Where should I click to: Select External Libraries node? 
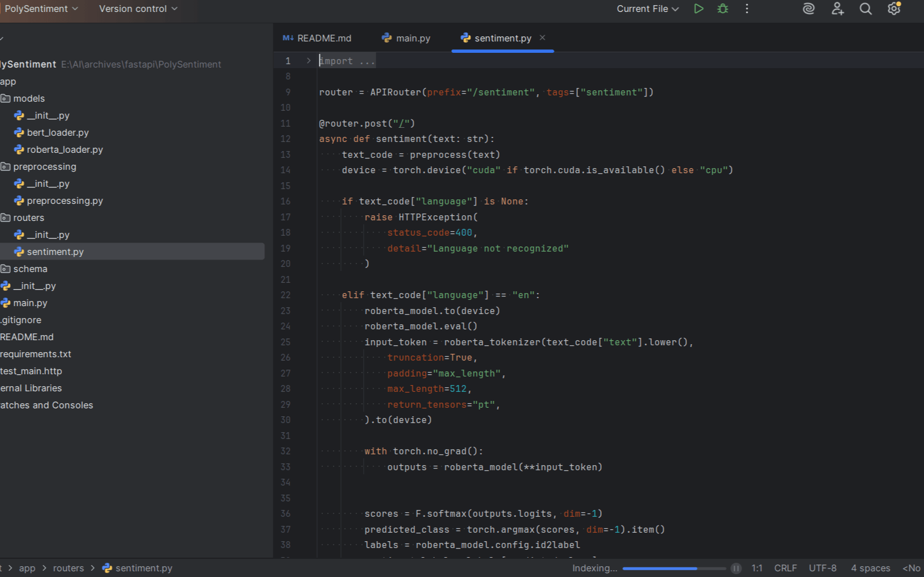(31, 388)
